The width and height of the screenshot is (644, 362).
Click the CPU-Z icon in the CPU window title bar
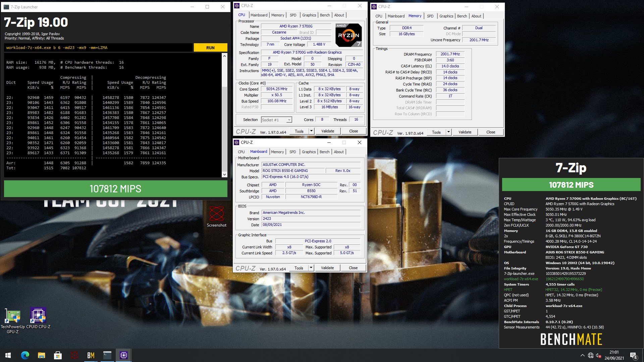click(237, 5)
